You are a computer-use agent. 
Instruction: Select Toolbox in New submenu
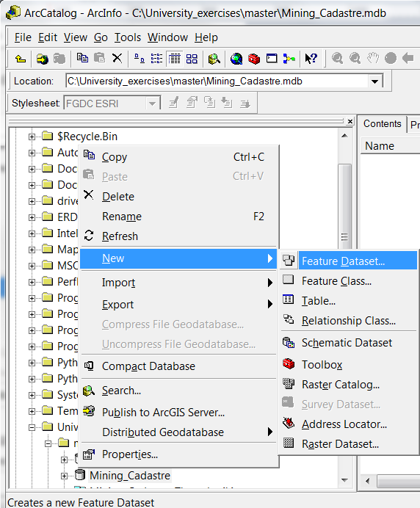pos(349,365)
